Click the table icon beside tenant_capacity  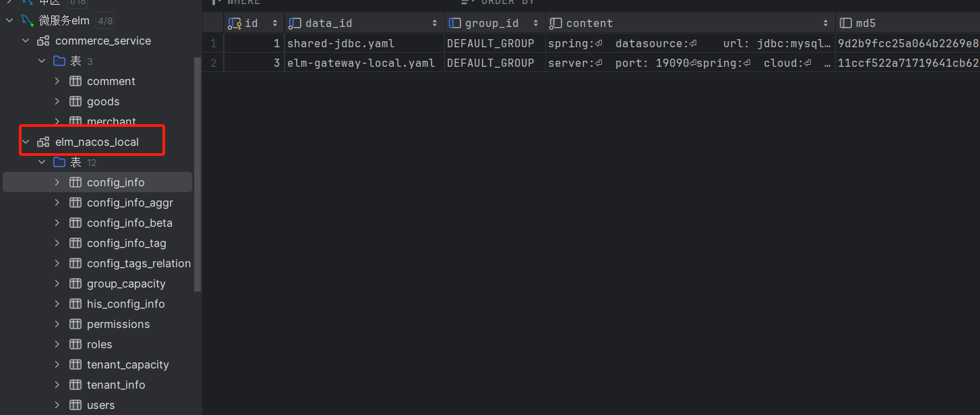coord(75,364)
